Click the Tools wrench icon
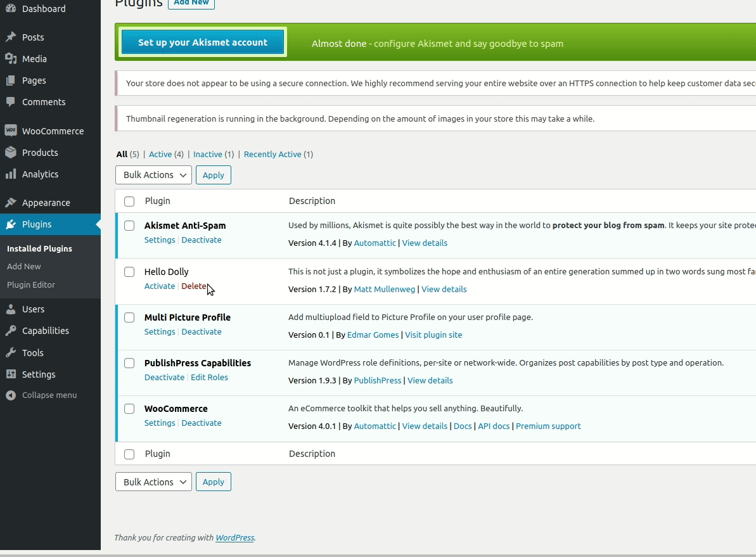 (11, 352)
